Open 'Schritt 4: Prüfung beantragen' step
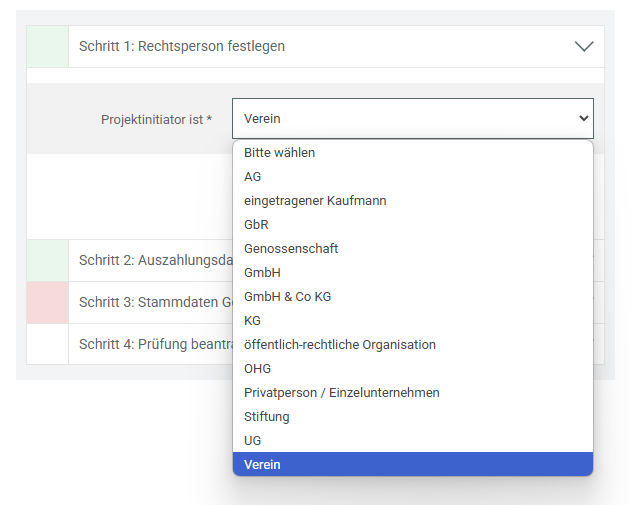 pyautogui.click(x=150, y=344)
